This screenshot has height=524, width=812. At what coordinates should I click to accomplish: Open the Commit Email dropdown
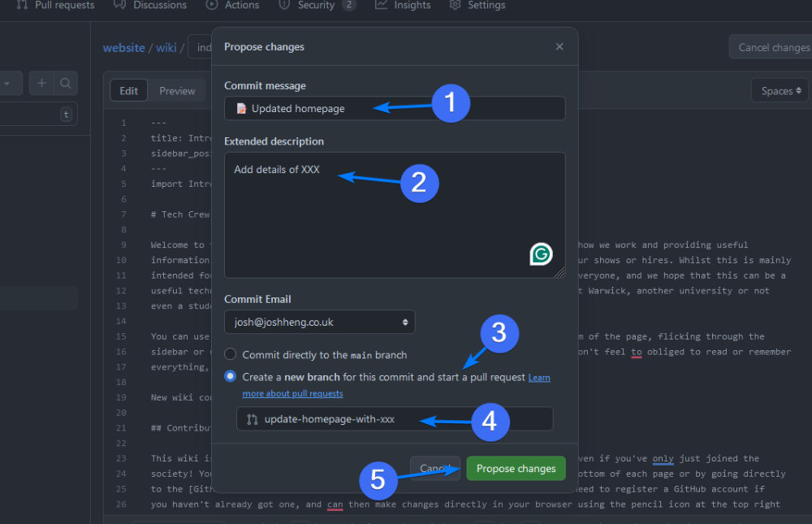(319, 322)
